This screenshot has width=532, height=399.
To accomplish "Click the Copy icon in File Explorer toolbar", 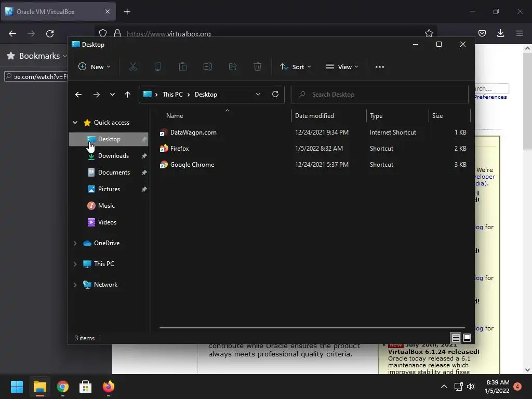I will (158, 67).
